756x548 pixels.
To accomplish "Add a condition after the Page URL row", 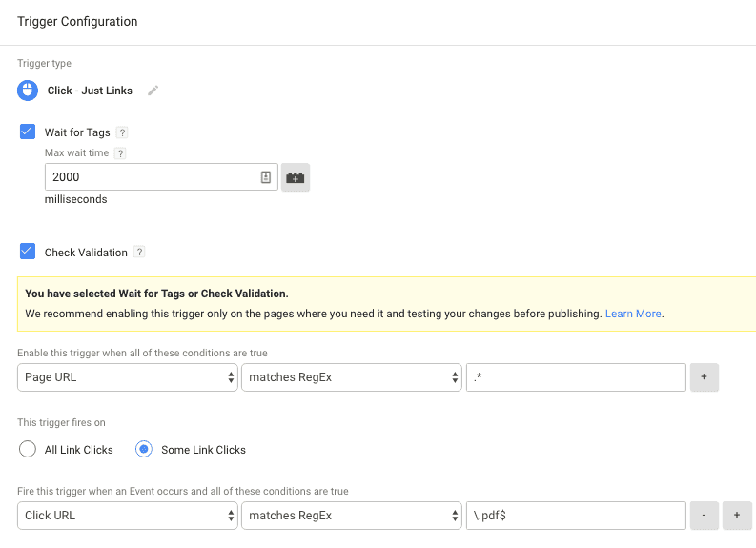I will [x=704, y=377].
